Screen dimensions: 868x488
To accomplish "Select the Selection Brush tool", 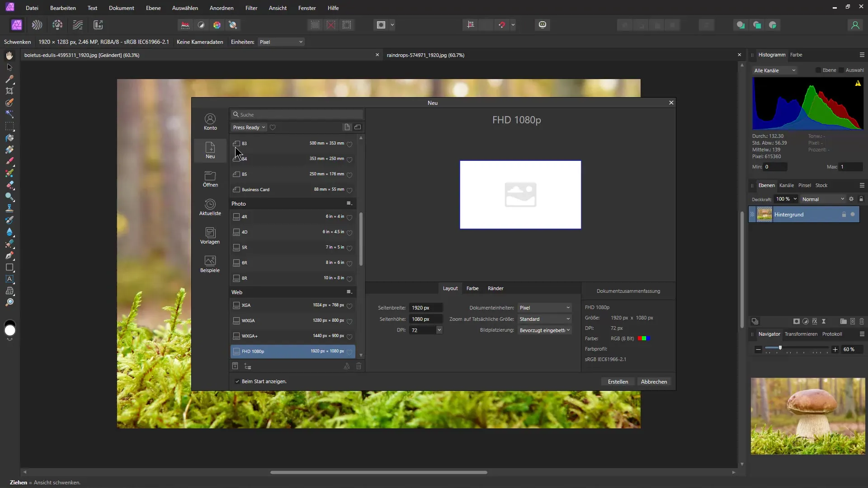I will pyautogui.click(x=9, y=103).
